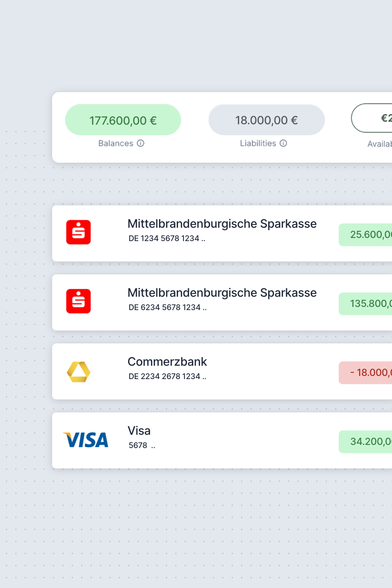The height and width of the screenshot is (588, 392).
Task: Click the 135.800 green balance badge
Action: pos(365,303)
